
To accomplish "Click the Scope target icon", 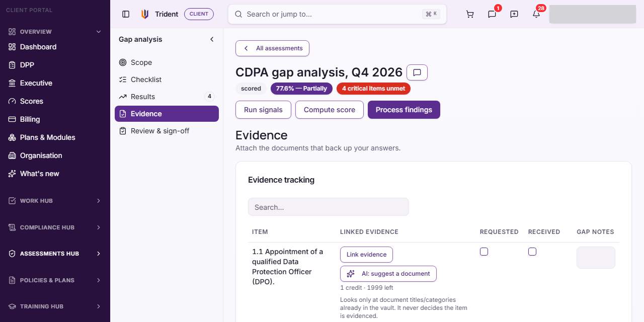I will click(123, 62).
